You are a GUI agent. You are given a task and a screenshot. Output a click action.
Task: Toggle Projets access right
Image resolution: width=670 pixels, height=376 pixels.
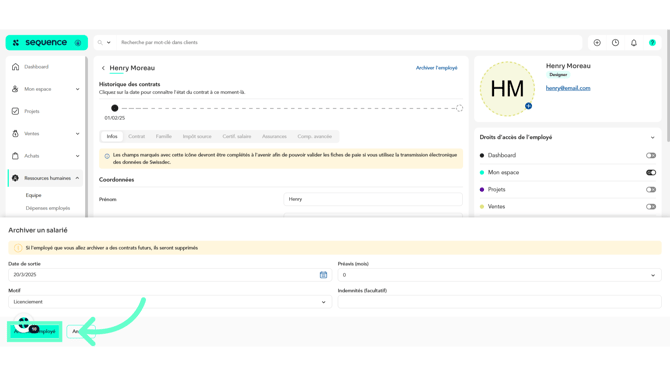(x=651, y=190)
